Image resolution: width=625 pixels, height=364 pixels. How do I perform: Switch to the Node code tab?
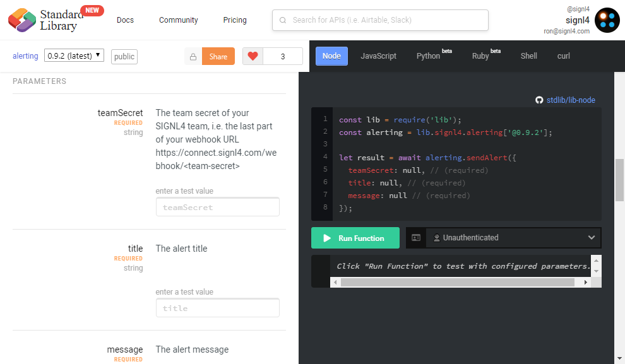tap(331, 56)
